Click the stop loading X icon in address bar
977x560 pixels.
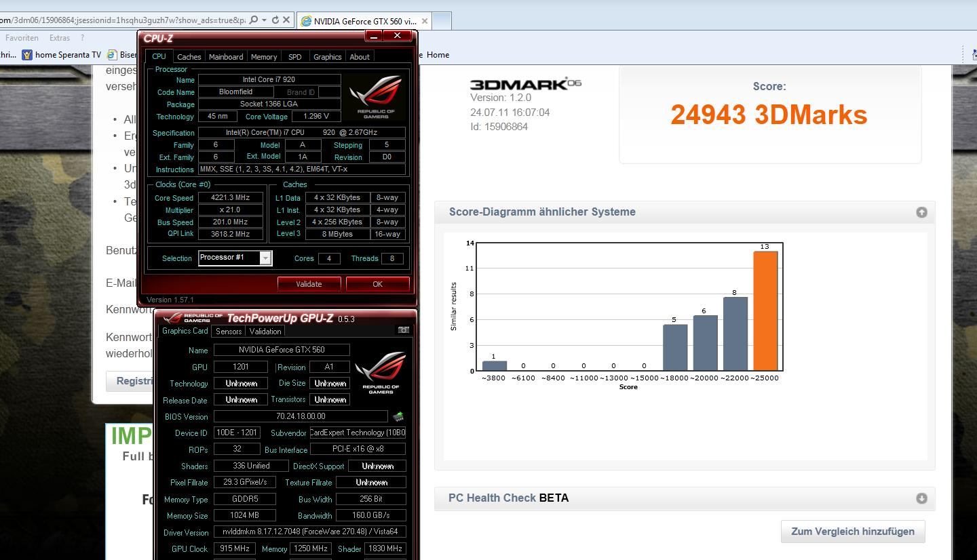(x=286, y=20)
